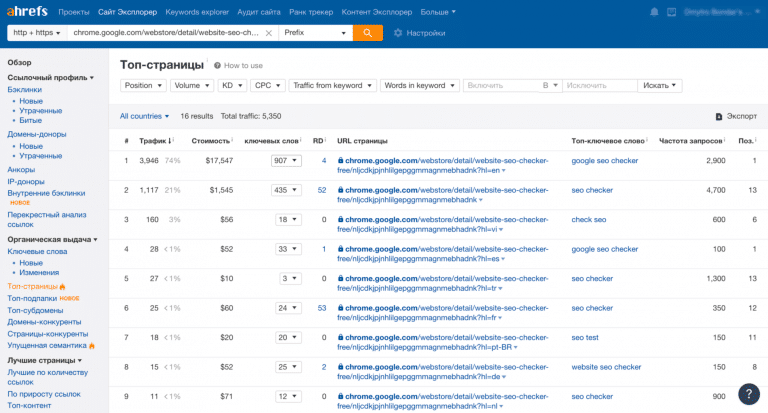Open the row 1 URL ending hl=en

coord(443,166)
